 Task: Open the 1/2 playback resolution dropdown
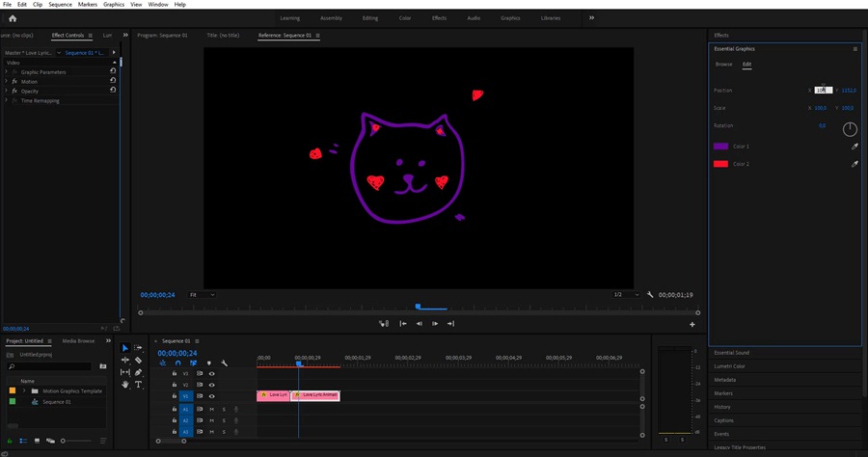[x=626, y=295]
